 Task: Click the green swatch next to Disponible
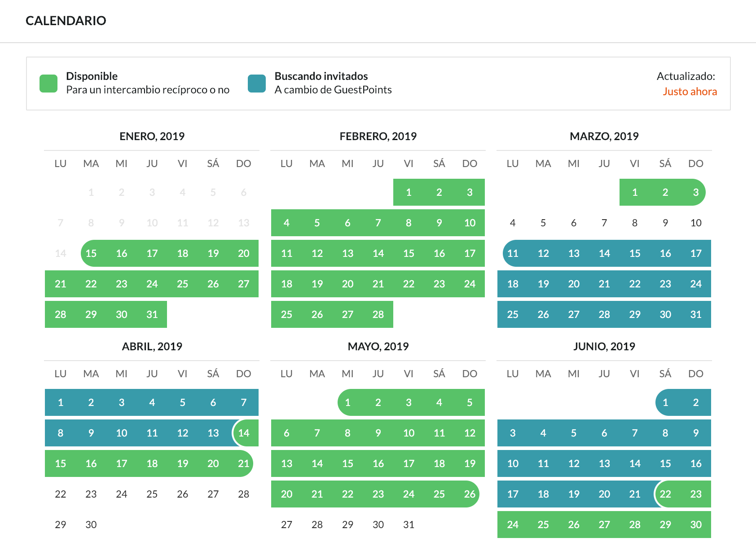click(48, 83)
